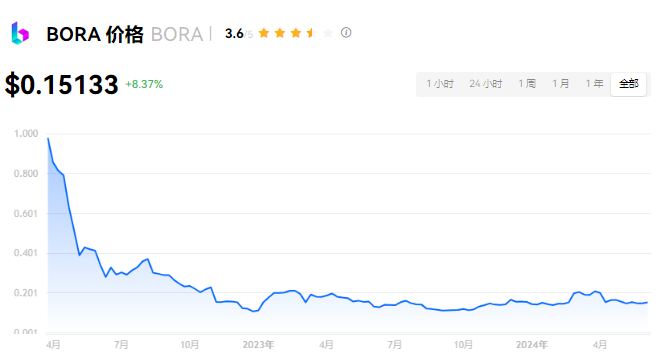This screenshot has width=660, height=362.
Task: Click the empty fifth rating star
Action: click(328, 33)
